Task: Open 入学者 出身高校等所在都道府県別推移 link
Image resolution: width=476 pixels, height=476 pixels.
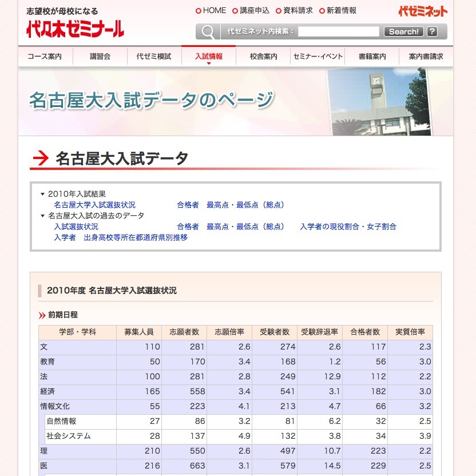Action: click(x=121, y=237)
